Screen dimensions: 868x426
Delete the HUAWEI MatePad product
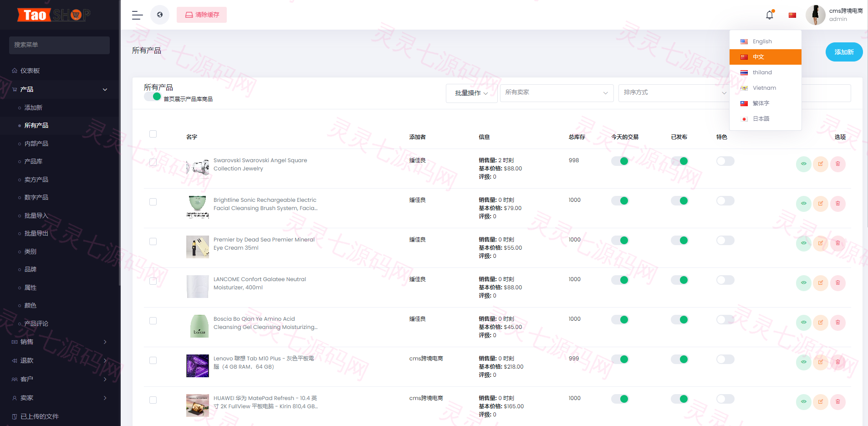(838, 402)
